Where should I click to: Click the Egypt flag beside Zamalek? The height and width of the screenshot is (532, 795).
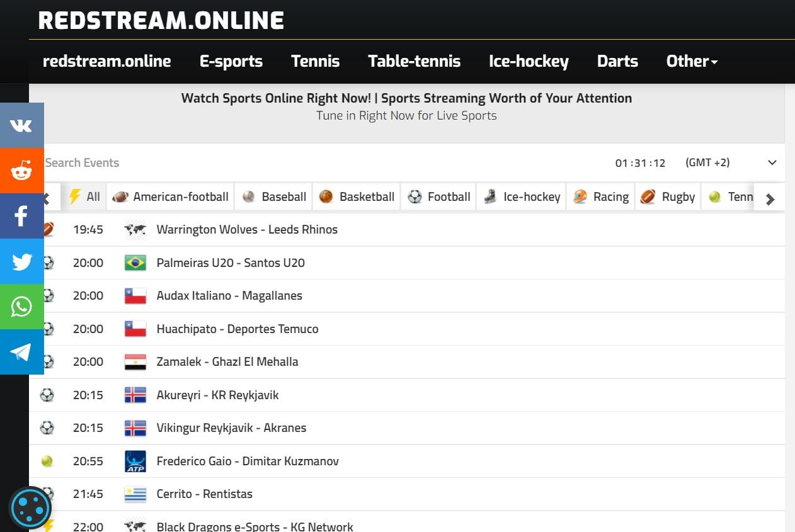(x=135, y=362)
